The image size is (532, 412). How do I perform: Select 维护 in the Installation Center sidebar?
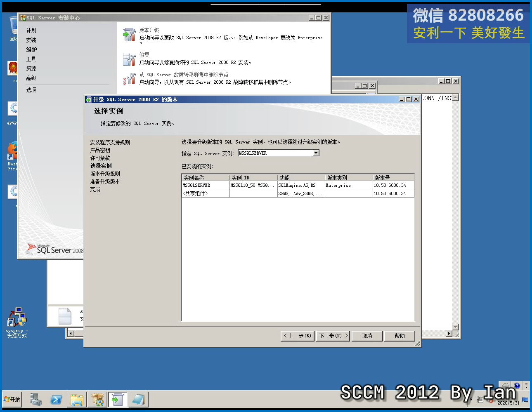(x=32, y=49)
